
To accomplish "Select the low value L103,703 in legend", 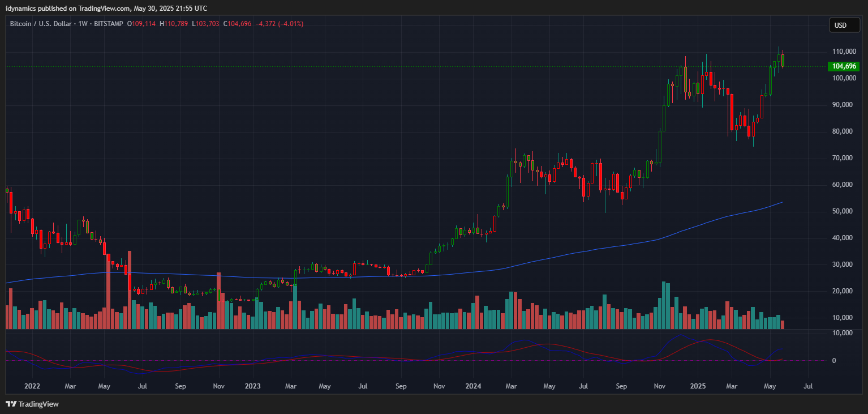I will coord(207,24).
